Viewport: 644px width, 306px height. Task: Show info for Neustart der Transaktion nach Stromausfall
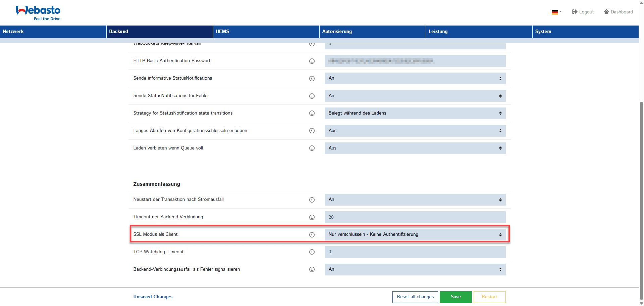(x=312, y=200)
